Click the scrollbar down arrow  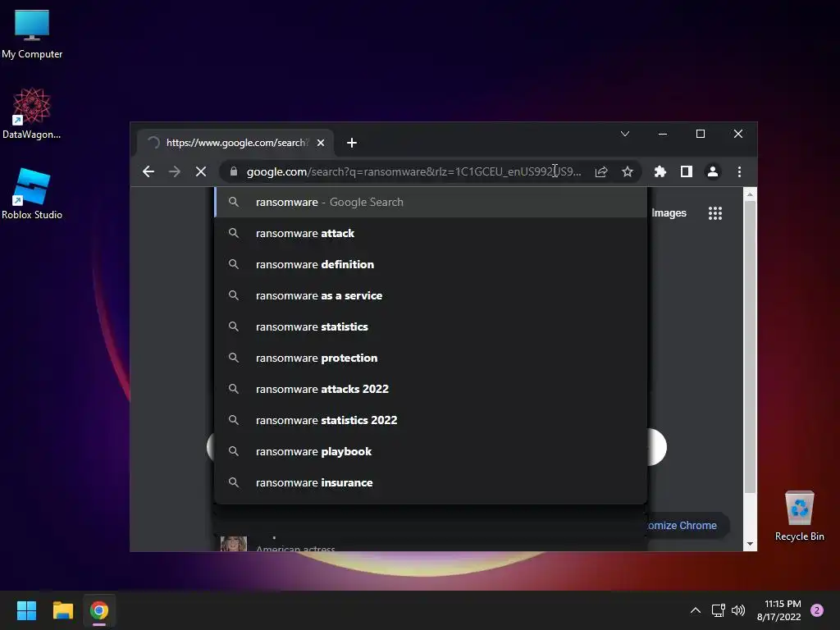(x=750, y=544)
